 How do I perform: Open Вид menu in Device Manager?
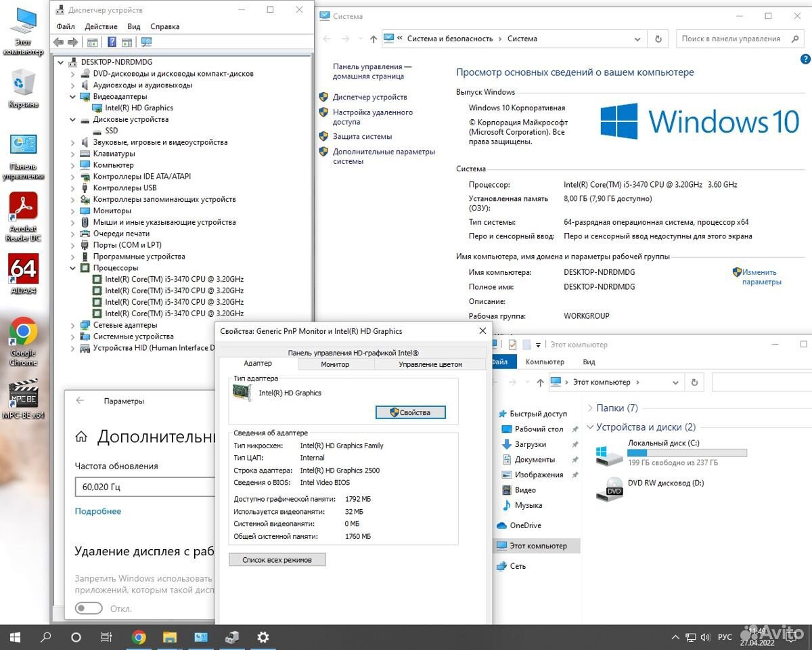pyautogui.click(x=134, y=26)
